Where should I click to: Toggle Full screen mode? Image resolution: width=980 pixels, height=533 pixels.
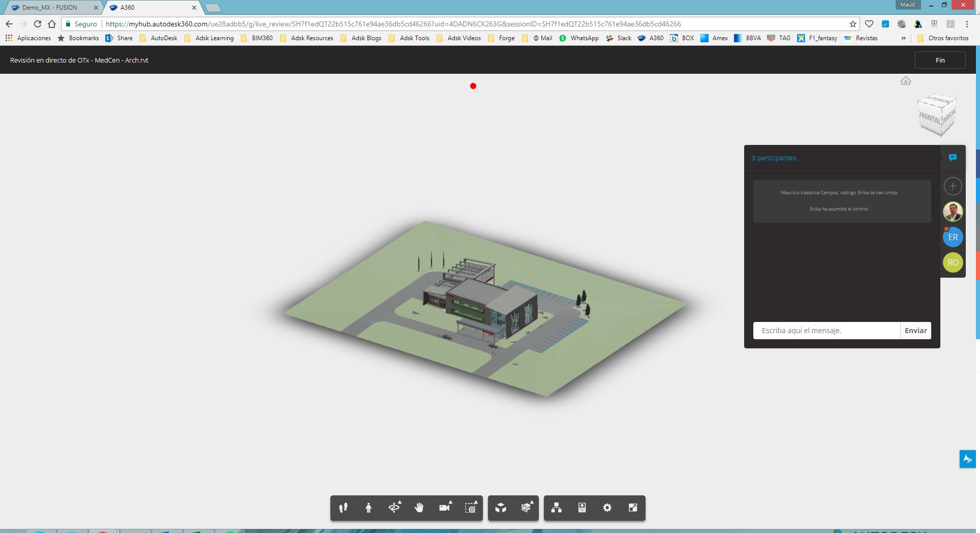633,508
